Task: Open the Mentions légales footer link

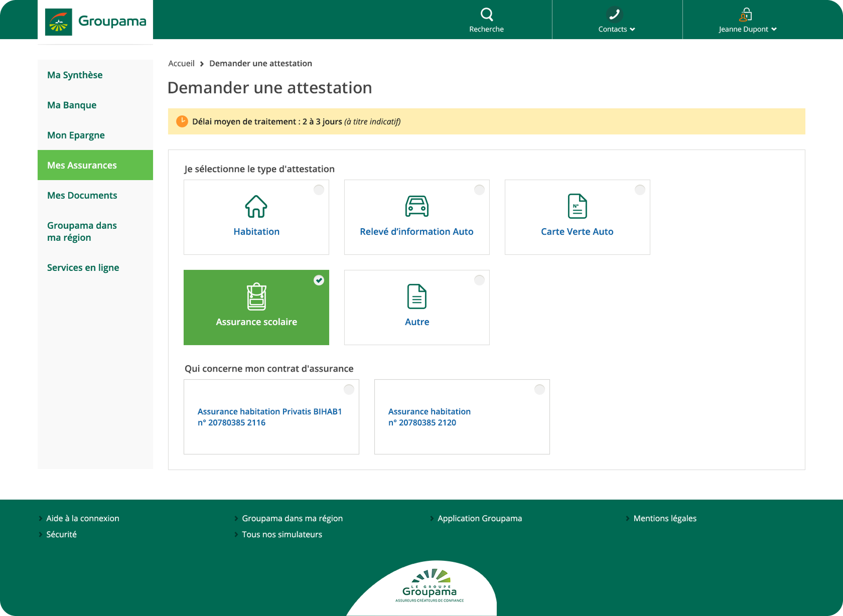Action: (x=665, y=518)
